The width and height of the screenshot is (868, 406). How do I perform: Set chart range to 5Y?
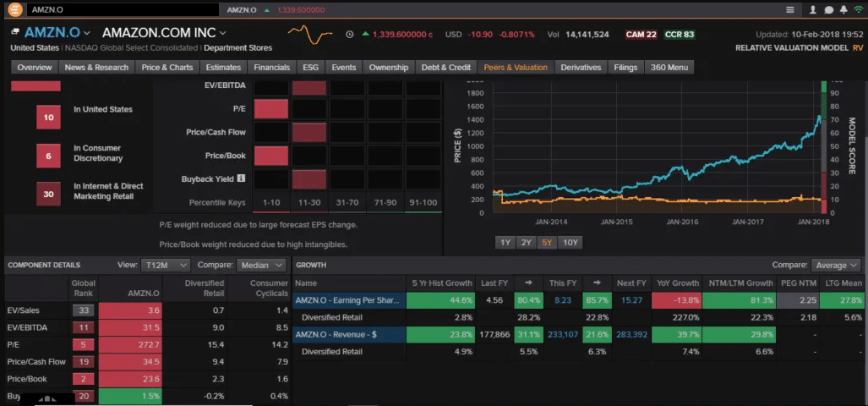546,243
